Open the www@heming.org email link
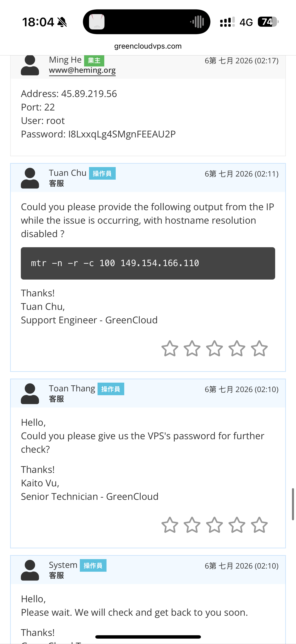The height and width of the screenshot is (644, 296). point(82,70)
